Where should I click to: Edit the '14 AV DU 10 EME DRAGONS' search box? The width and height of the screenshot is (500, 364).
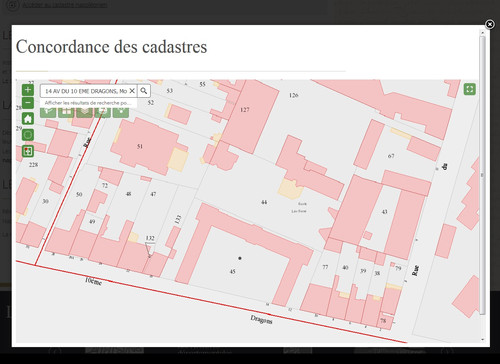point(86,91)
